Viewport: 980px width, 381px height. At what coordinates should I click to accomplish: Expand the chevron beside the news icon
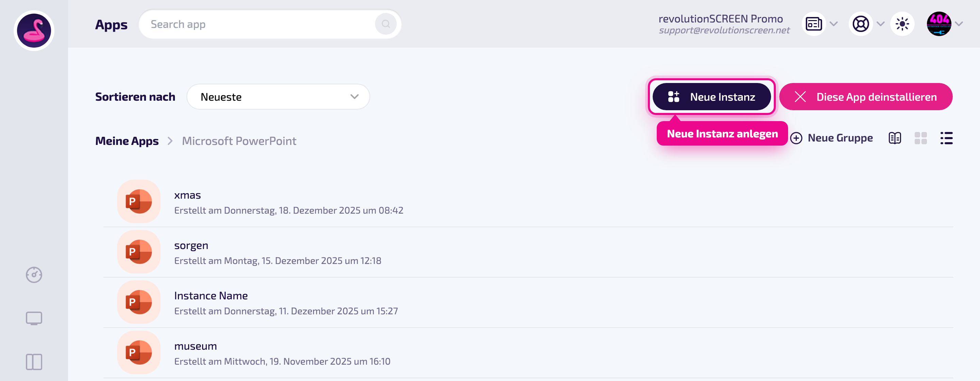pyautogui.click(x=834, y=24)
